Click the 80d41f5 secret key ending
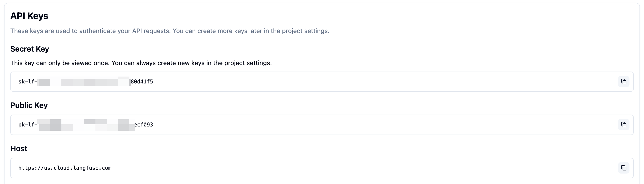This screenshot has width=644, height=184. [x=142, y=82]
